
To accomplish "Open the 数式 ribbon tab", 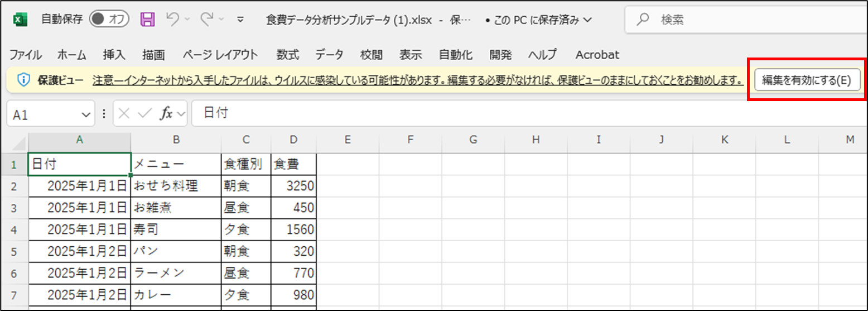I will [288, 55].
